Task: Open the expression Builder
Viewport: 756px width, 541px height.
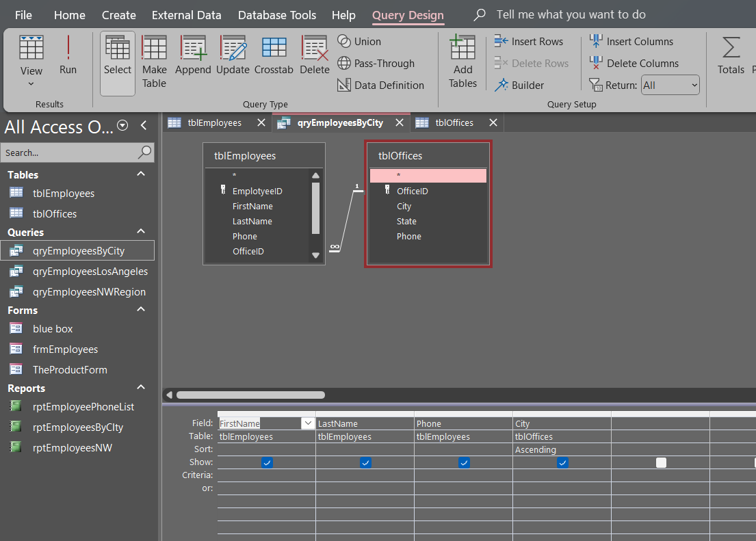Action: [x=519, y=85]
